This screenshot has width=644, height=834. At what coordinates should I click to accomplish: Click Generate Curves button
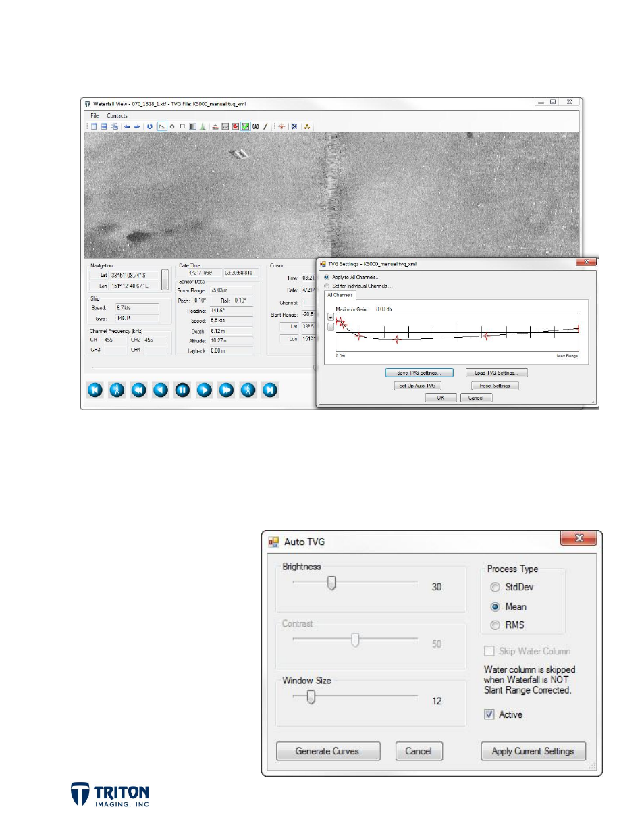pyautogui.click(x=328, y=751)
